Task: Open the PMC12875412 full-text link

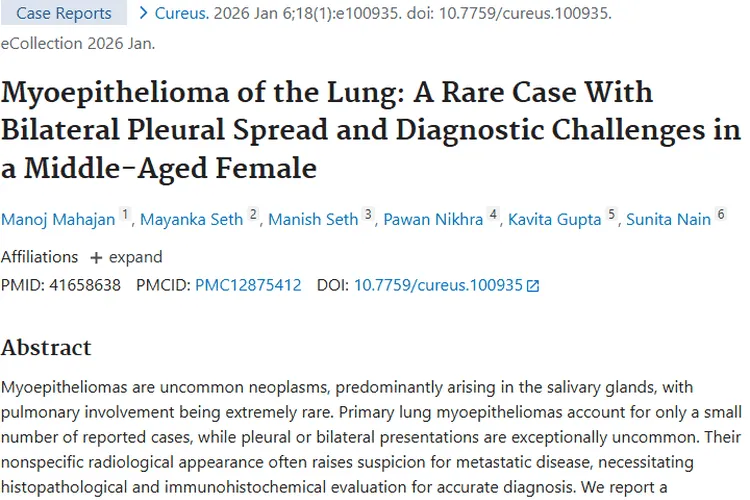Action: (x=248, y=285)
